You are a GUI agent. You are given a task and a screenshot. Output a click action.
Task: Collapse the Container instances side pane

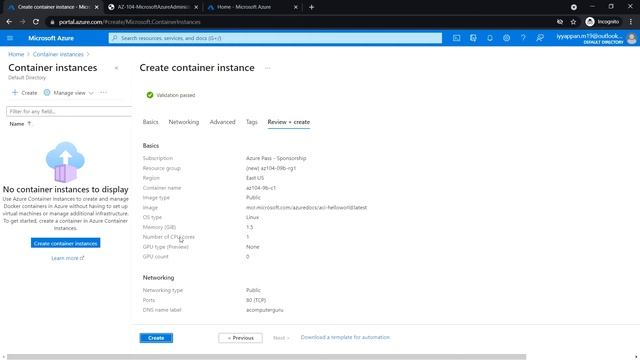116,68
